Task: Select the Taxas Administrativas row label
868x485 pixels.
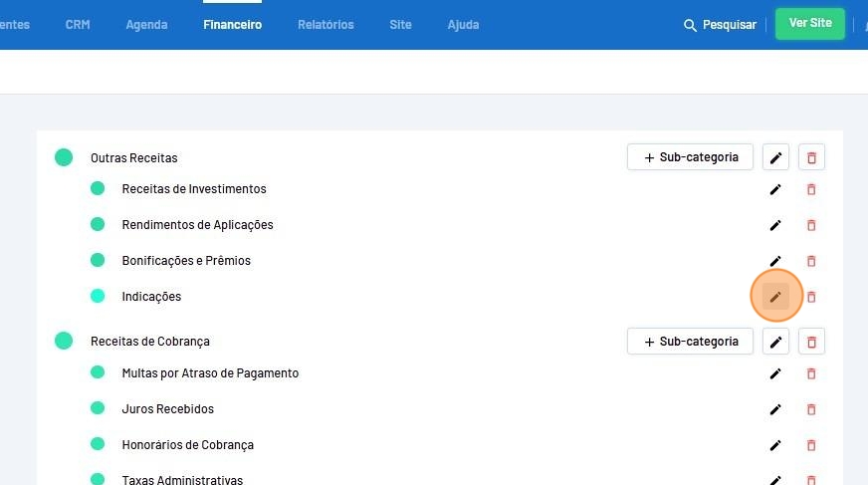Action: click(182, 480)
